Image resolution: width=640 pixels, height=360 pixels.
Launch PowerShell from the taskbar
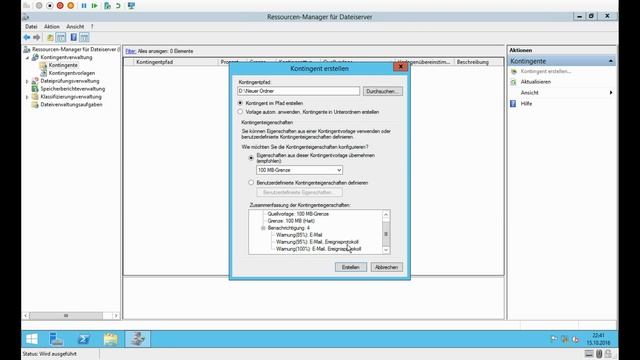[x=84, y=339]
